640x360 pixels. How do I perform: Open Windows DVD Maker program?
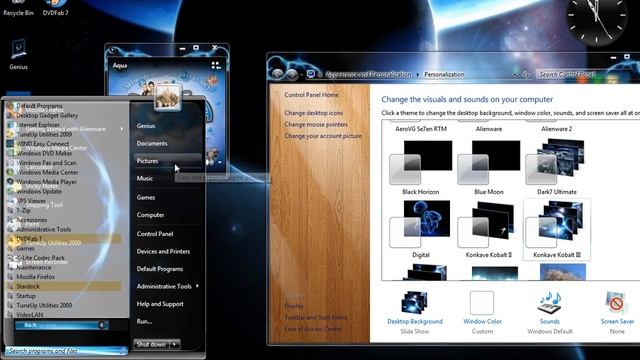coord(44,153)
